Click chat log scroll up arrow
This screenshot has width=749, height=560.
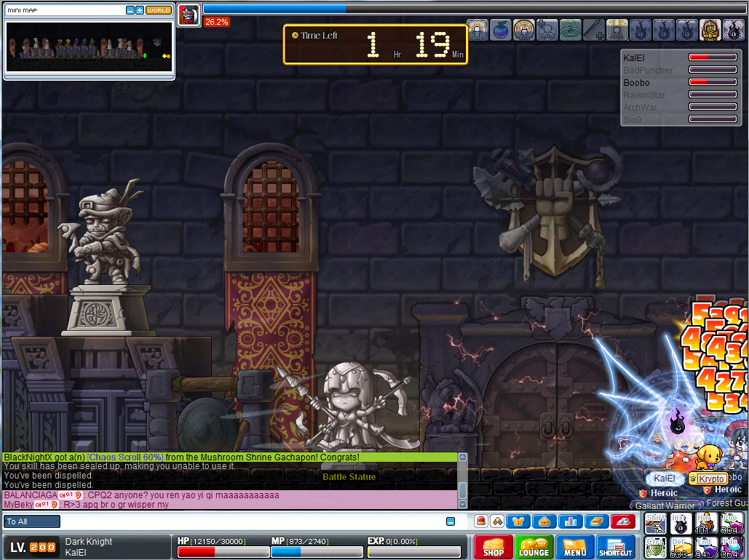(462, 457)
